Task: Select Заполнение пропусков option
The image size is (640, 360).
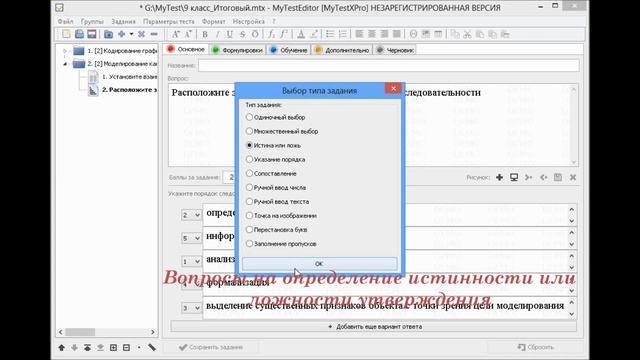Action: click(281, 244)
